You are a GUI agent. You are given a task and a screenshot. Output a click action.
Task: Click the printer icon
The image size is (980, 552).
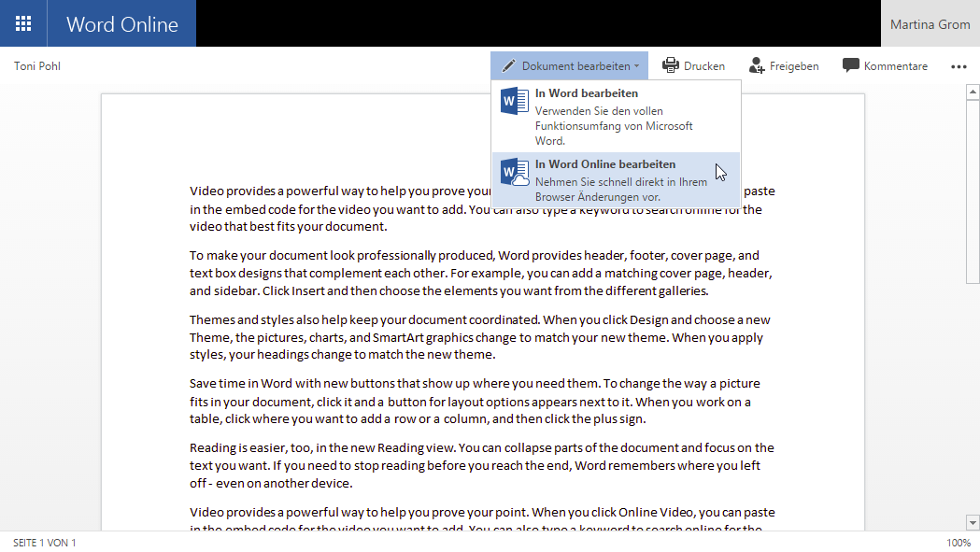[671, 65]
